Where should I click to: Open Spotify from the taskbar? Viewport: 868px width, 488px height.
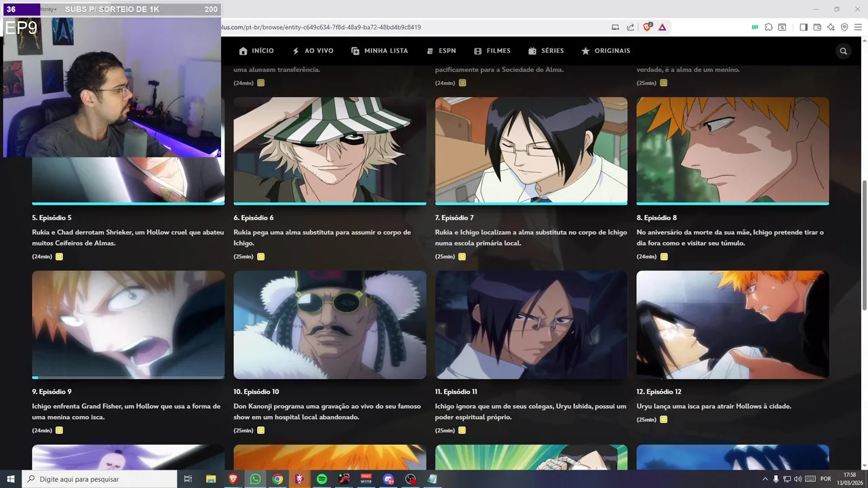click(321, 479)
